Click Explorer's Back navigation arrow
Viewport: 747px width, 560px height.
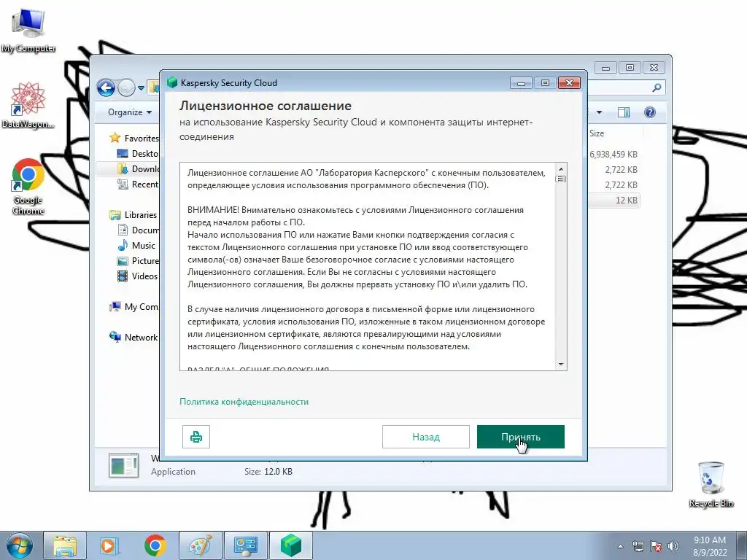click(x=106, y=87)
